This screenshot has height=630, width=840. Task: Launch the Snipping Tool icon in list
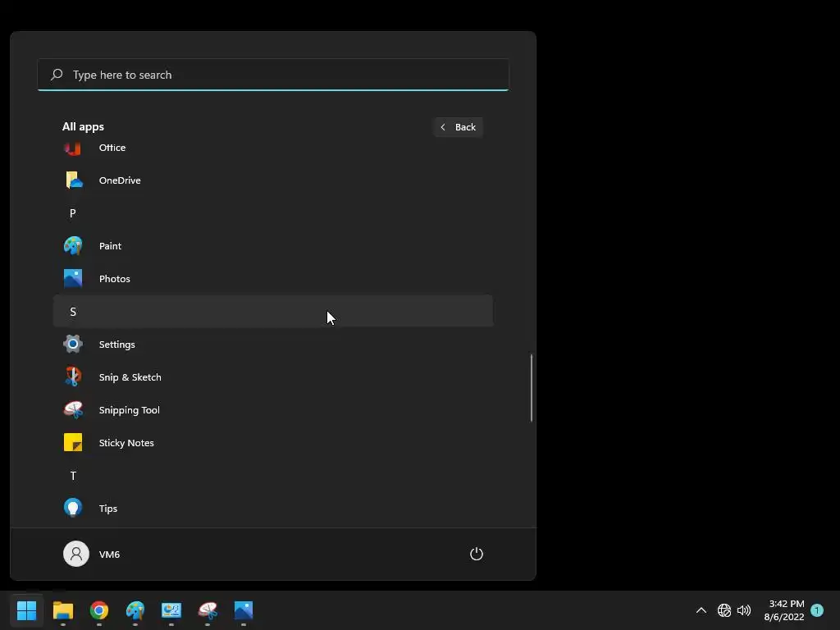click(73, 410)
